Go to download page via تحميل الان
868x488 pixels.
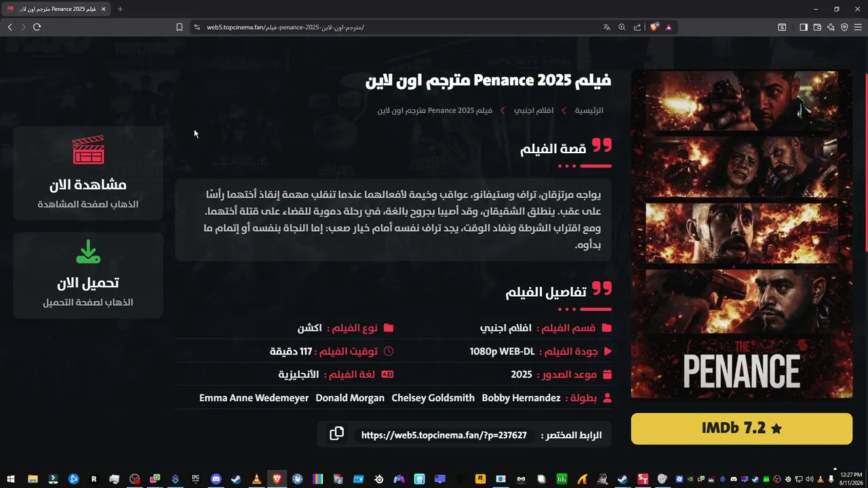[x=88, y=283]
